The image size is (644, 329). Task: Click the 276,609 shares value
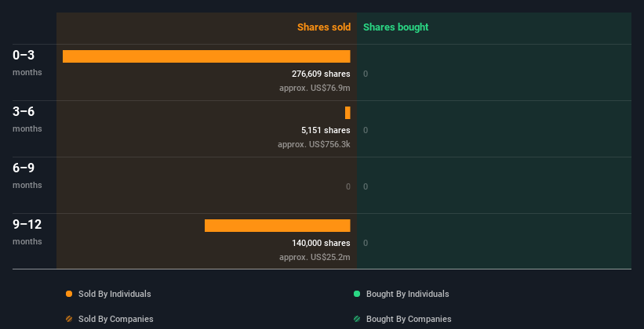[321, 74]
